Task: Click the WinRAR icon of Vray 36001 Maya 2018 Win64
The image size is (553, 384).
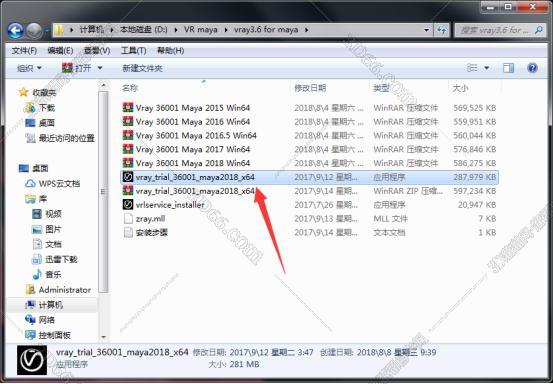Action: [128, 163]
